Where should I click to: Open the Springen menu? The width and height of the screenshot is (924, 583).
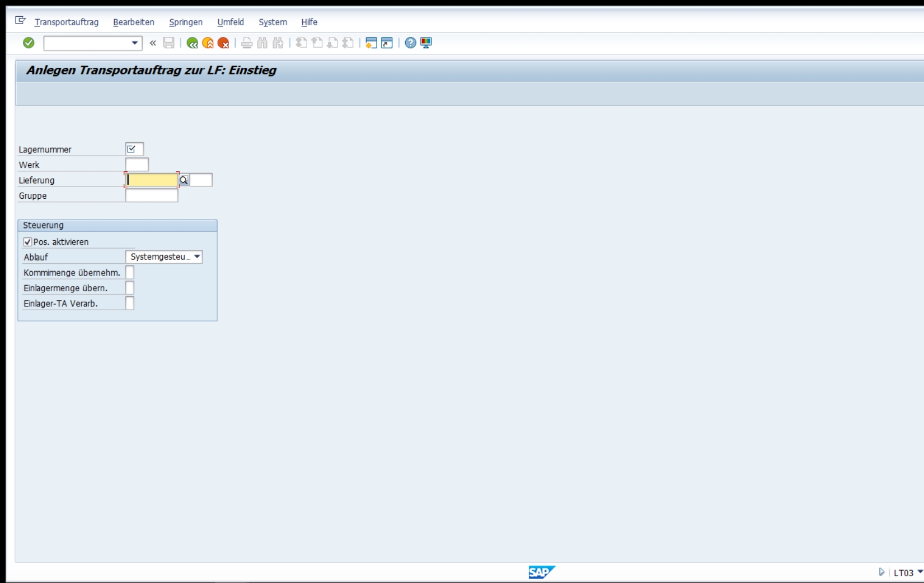tap(186, 22)
